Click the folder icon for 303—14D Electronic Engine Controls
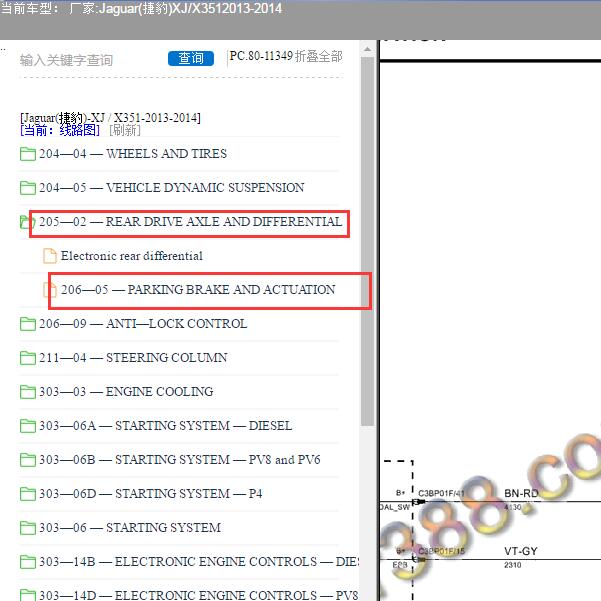The width and height of the screenshot is (601, 601). pos(28,595)
